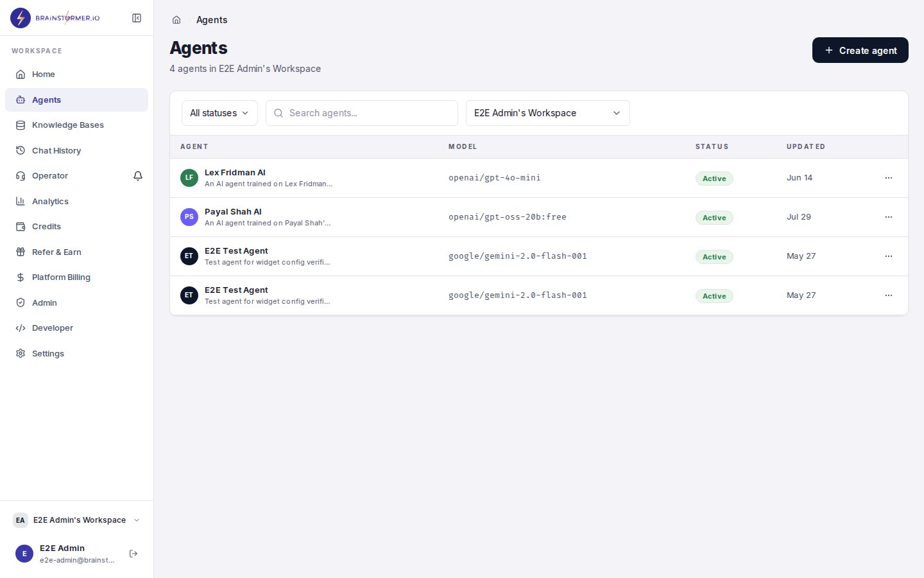924x578 pixels.
Task: Click the logout icon beside E2E Admin
Action: [x=133, y=554]
